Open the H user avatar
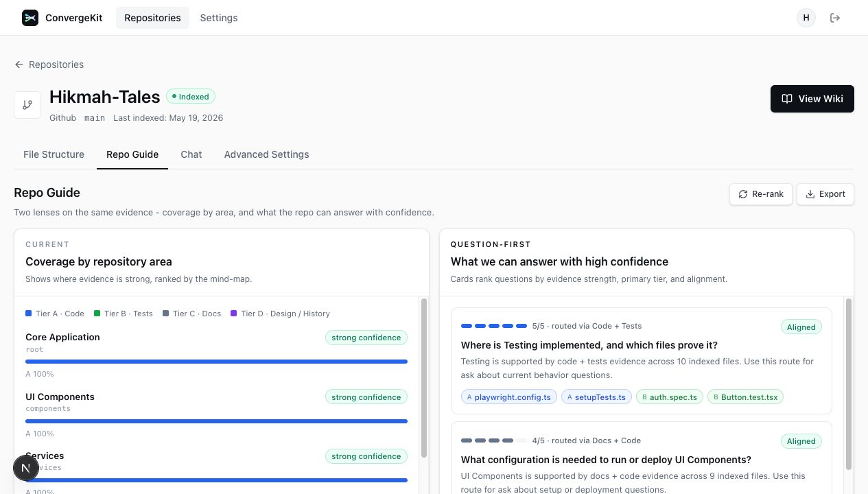Screen dimensions: 868x494 coord(806,18)
